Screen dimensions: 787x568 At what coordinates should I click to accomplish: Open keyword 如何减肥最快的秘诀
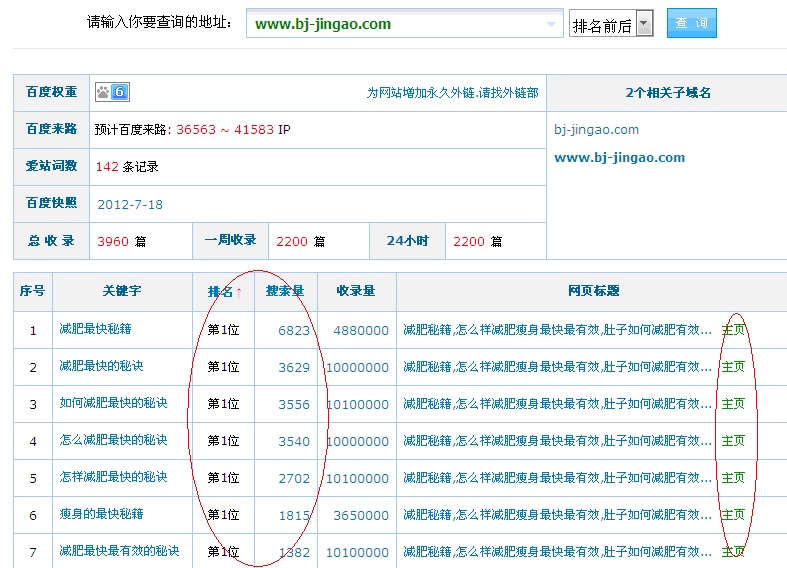pos(113,403)
